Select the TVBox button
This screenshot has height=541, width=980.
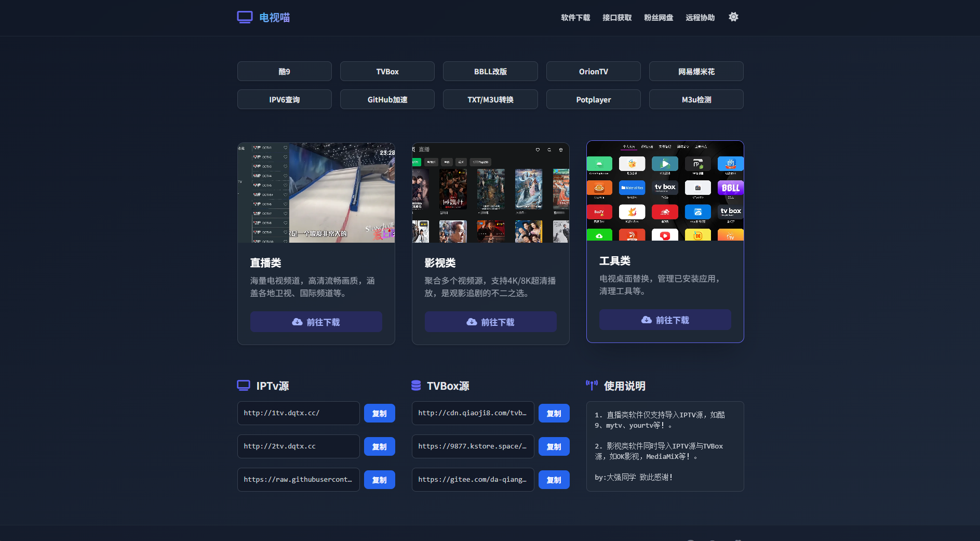tap(387, 72)
